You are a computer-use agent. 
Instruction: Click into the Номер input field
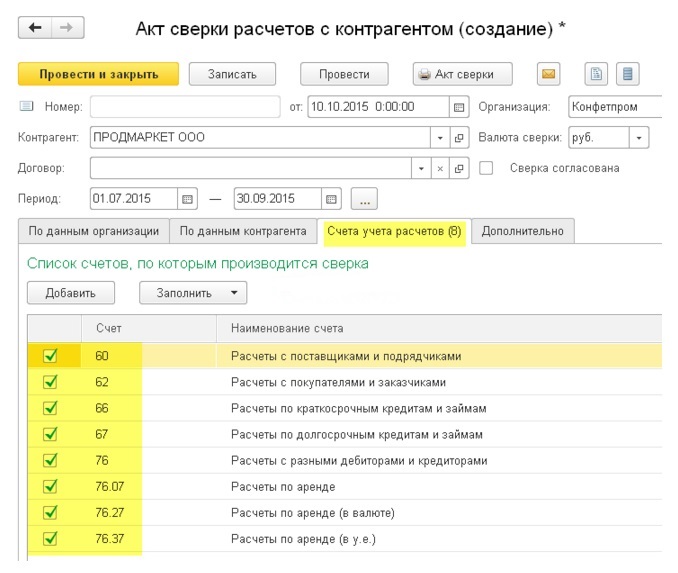(185, 107)
